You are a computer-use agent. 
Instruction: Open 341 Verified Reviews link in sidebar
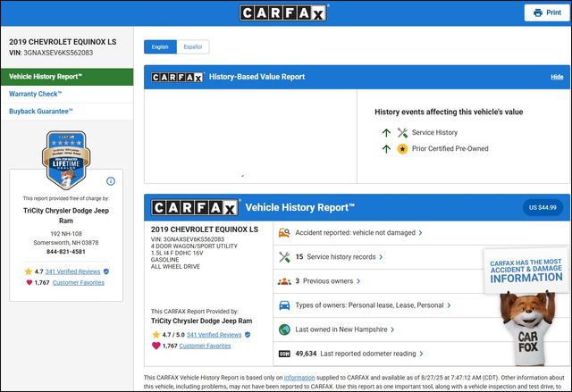72,271
